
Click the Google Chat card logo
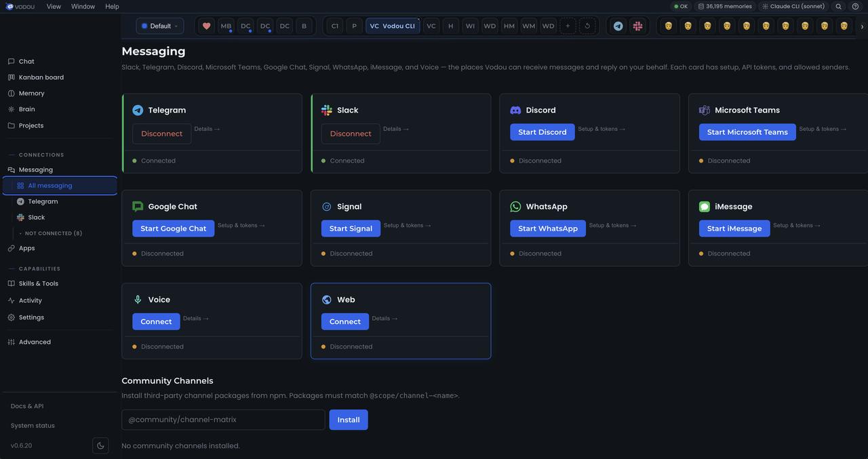pyautogui.click(x=138, y=207)
